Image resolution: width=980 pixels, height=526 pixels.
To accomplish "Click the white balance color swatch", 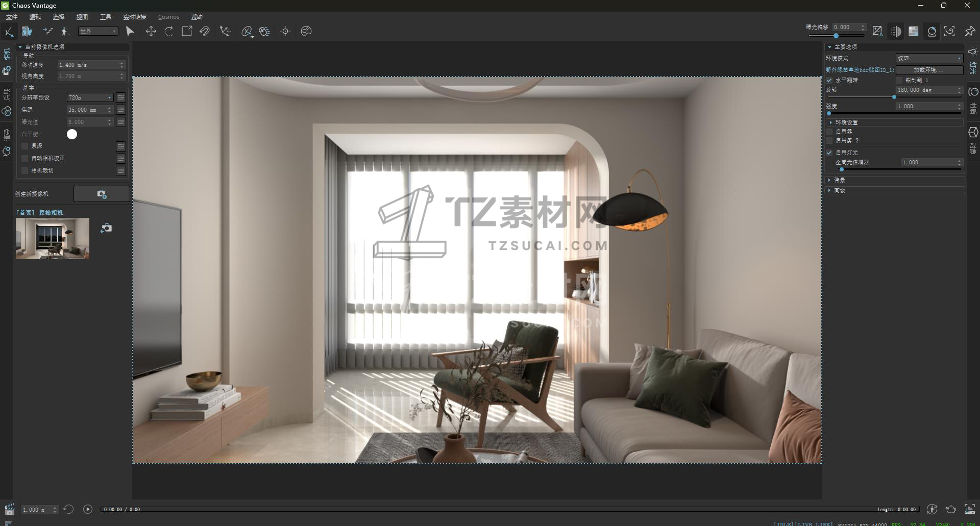I will tap(72, 134).
